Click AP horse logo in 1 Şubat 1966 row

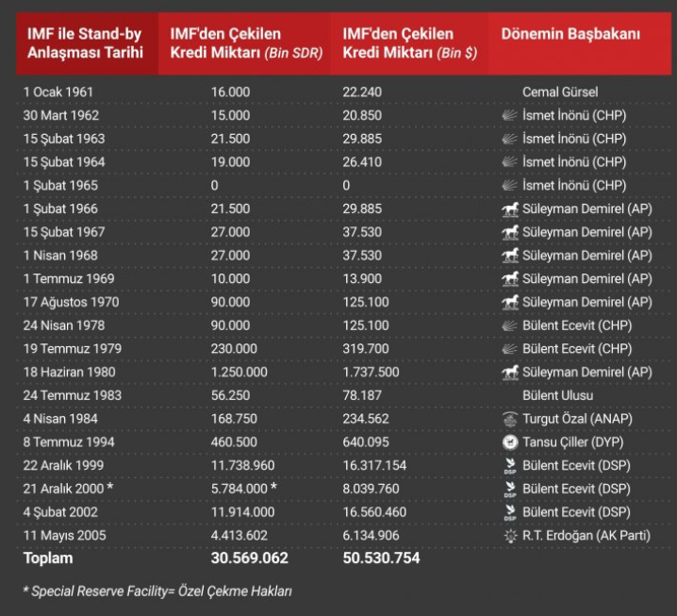509,208
